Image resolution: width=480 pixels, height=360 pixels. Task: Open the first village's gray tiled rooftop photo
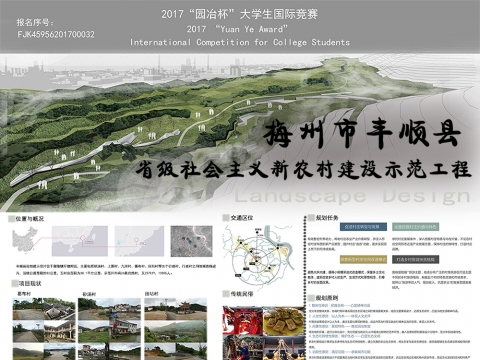[60, 309]
